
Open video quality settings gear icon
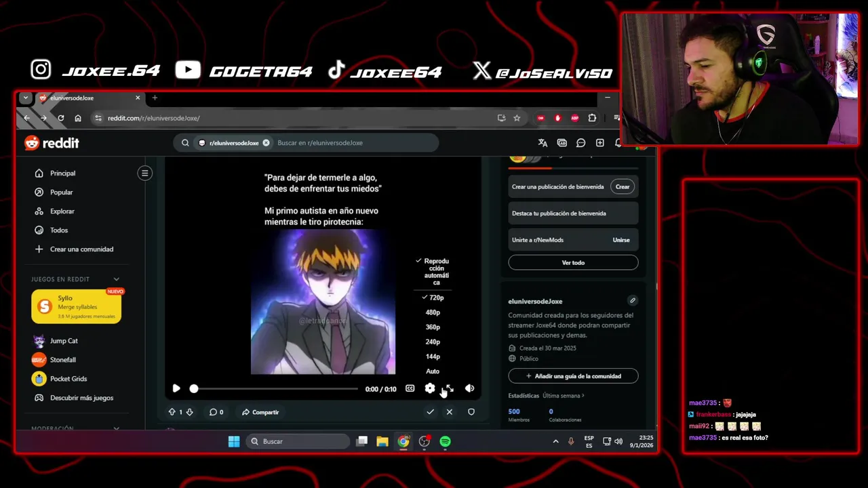(x=430, y=388)
